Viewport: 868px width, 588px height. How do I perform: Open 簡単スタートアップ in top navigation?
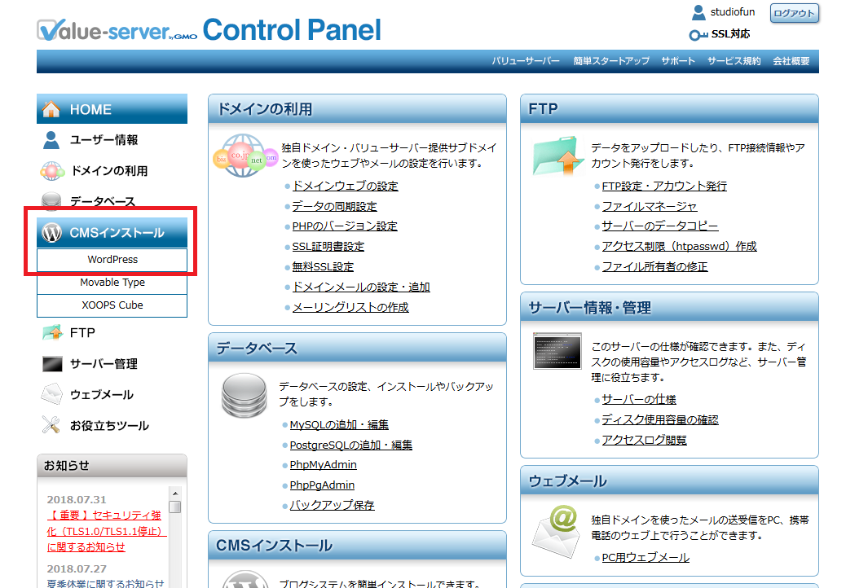point(611,61)
